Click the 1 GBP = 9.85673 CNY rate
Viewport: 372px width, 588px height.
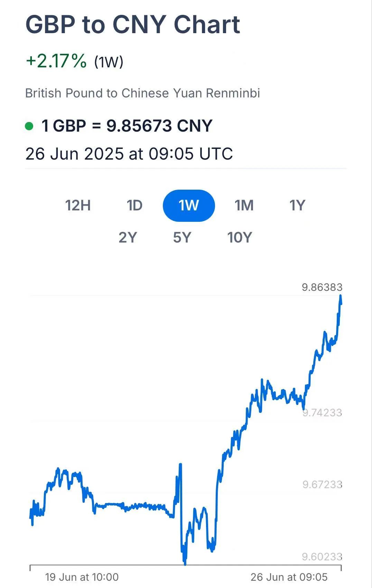pyautogui.click(x=127, y=126)
